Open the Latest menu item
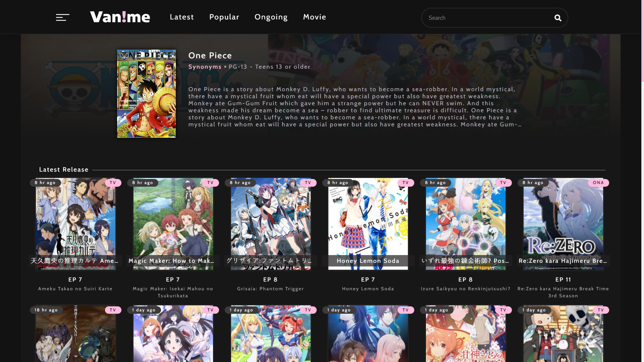 181,17
